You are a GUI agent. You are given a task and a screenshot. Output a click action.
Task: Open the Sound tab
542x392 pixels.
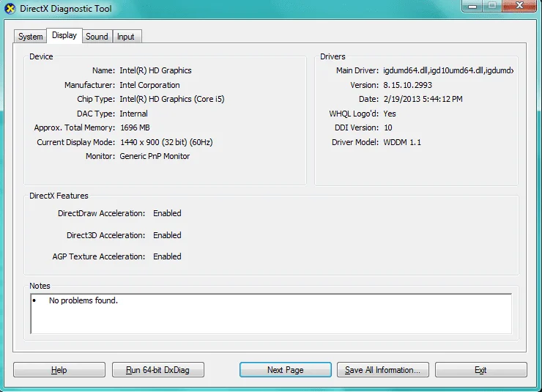click(97, 37)
